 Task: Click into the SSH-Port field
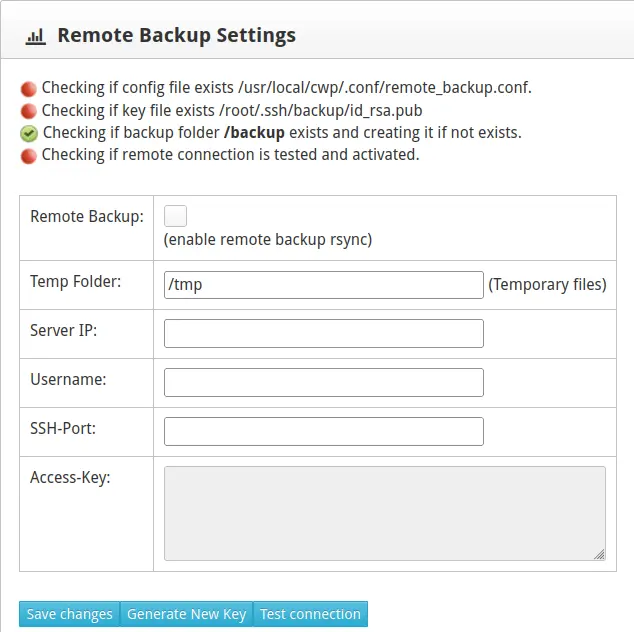pos(323,431)
